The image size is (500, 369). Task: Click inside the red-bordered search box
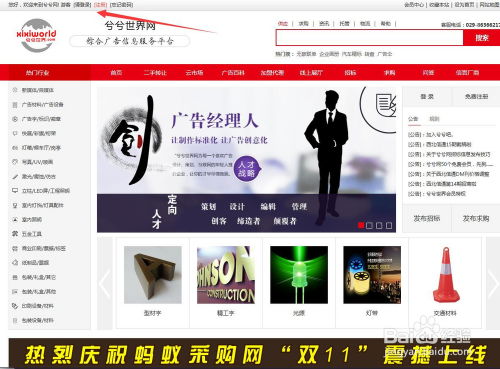coord(369,38)
